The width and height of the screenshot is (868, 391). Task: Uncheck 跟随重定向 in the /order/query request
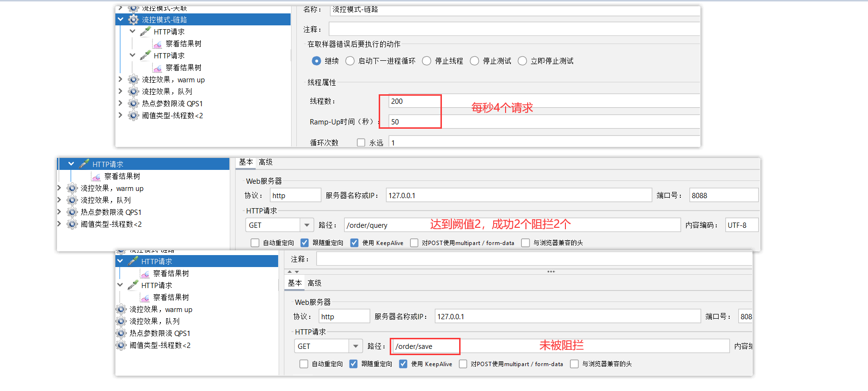tap(304, 243)
